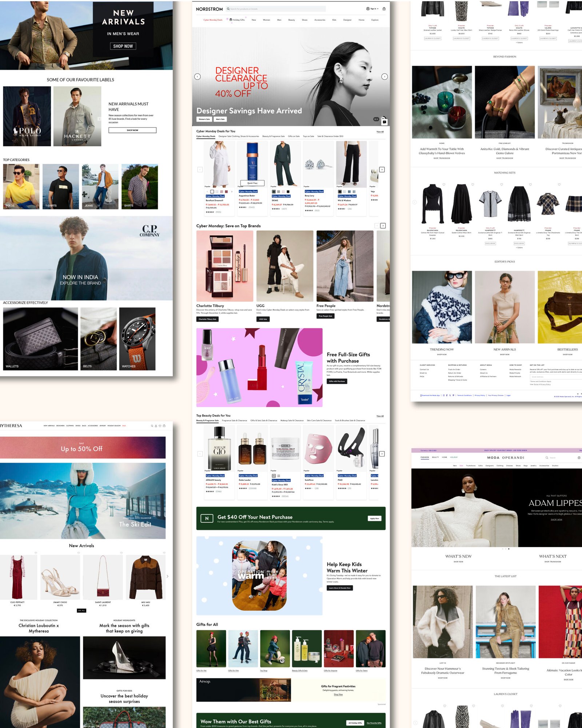Select the black swatch under SKIMS pajama set
Image resolution: width=582 pixels, height=728 pixels.
coord(288,191)
